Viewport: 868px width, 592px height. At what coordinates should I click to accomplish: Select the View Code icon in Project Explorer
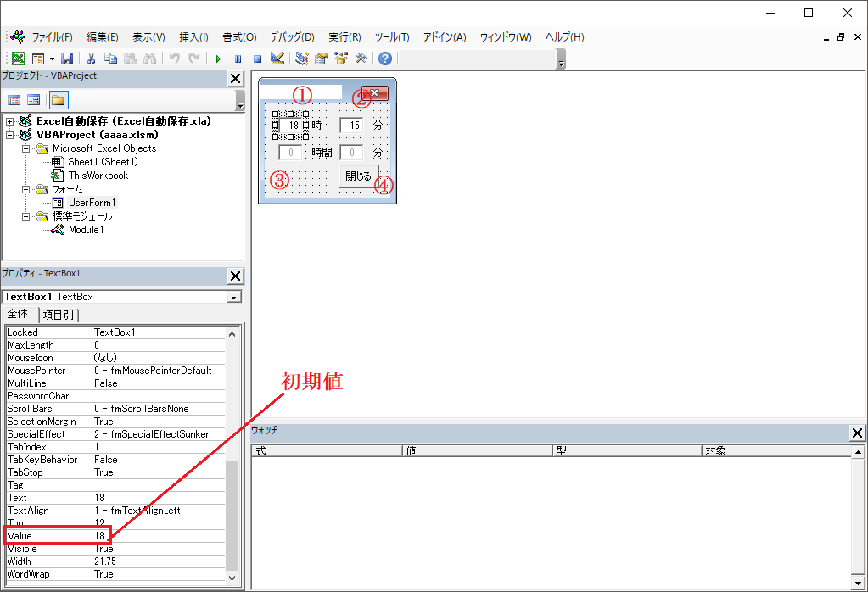pyautogui.click(x=14, y=101)
